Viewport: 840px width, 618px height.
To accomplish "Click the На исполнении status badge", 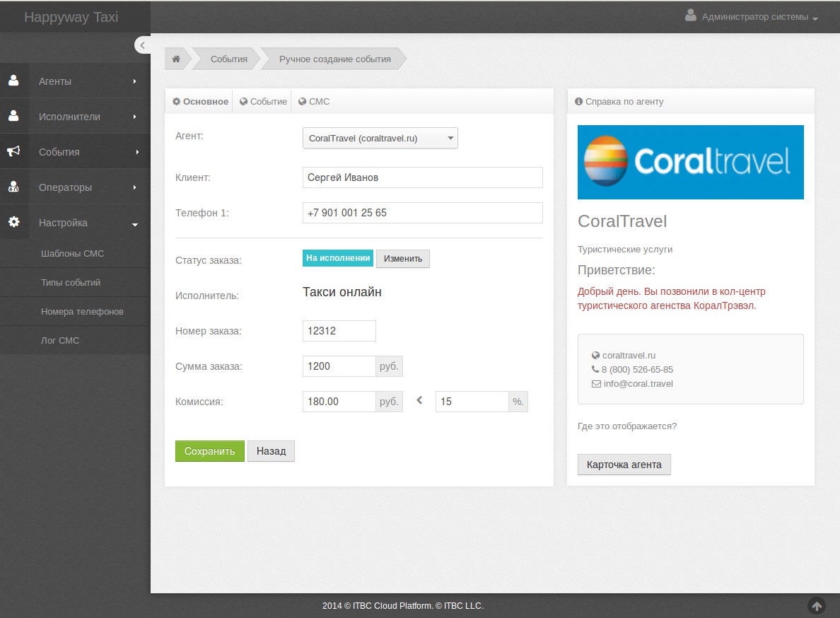I will (338, 257).
